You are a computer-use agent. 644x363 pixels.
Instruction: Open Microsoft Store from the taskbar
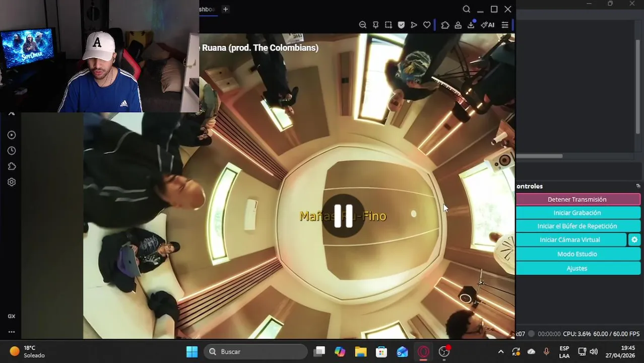click(381, 351)
